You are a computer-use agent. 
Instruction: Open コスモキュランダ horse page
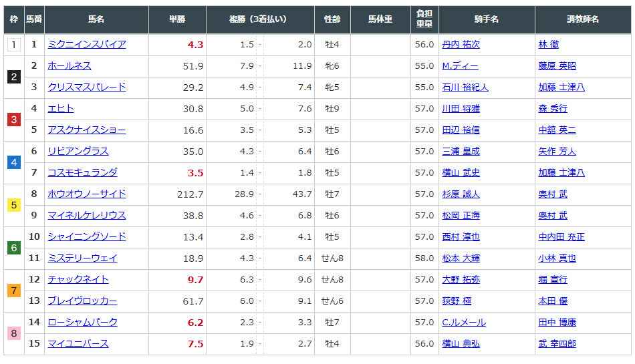point(82,173)
